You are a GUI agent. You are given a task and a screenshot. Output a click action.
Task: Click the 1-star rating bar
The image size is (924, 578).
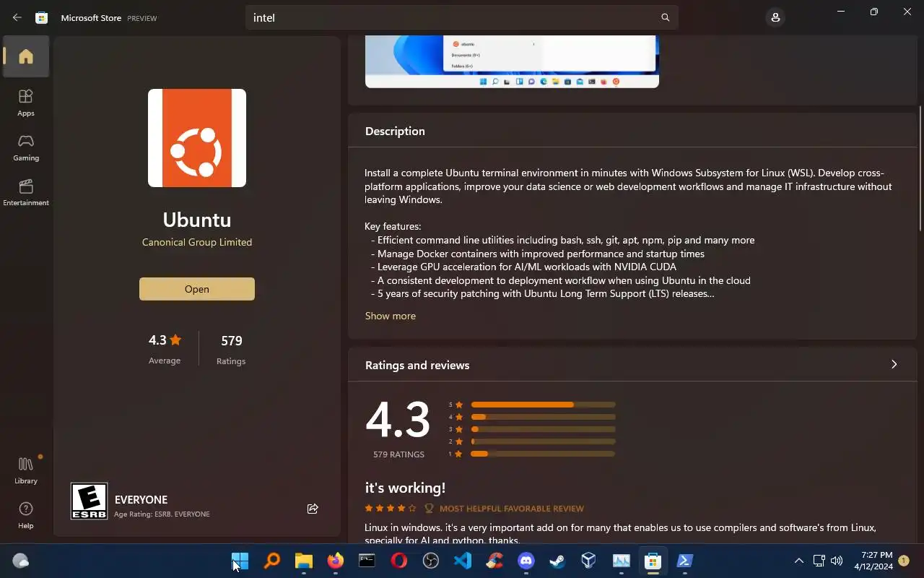tap(543, 454)
